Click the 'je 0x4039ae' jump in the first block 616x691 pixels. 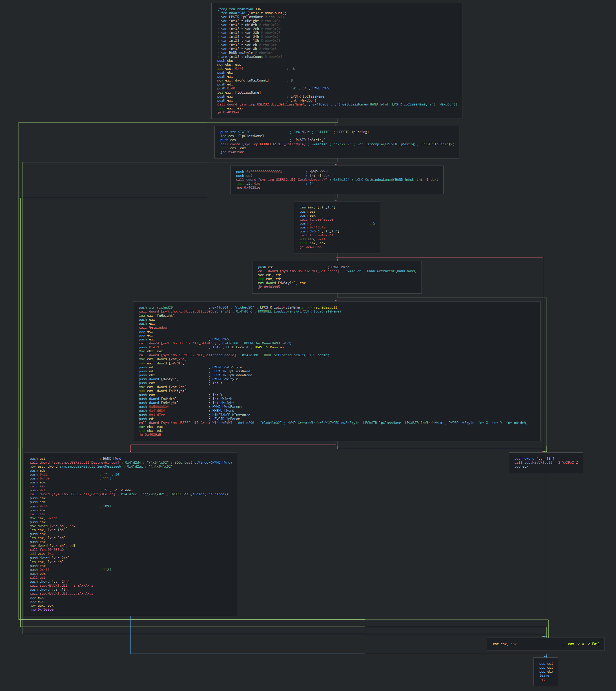click(228, 113)
